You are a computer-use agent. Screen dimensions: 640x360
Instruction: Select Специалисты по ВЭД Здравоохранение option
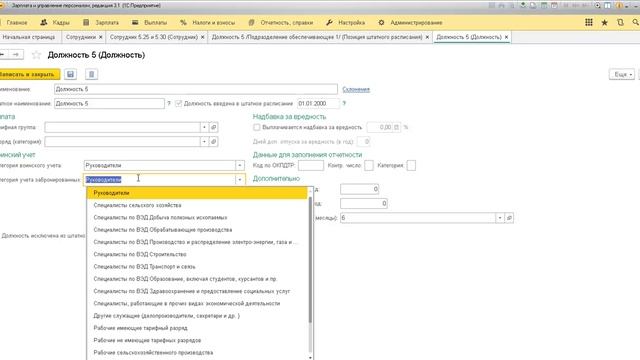(197, 291)
